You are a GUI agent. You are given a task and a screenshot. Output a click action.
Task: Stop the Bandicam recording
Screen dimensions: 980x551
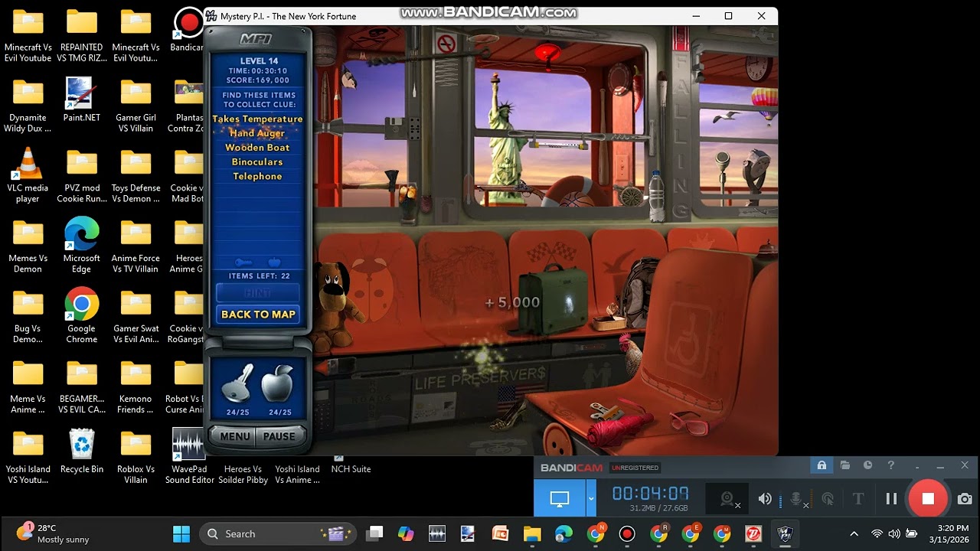tap(928, 499)
